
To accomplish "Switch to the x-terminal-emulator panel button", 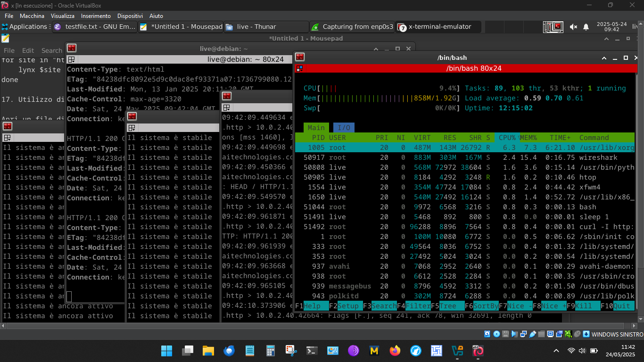I will (438, 27).
